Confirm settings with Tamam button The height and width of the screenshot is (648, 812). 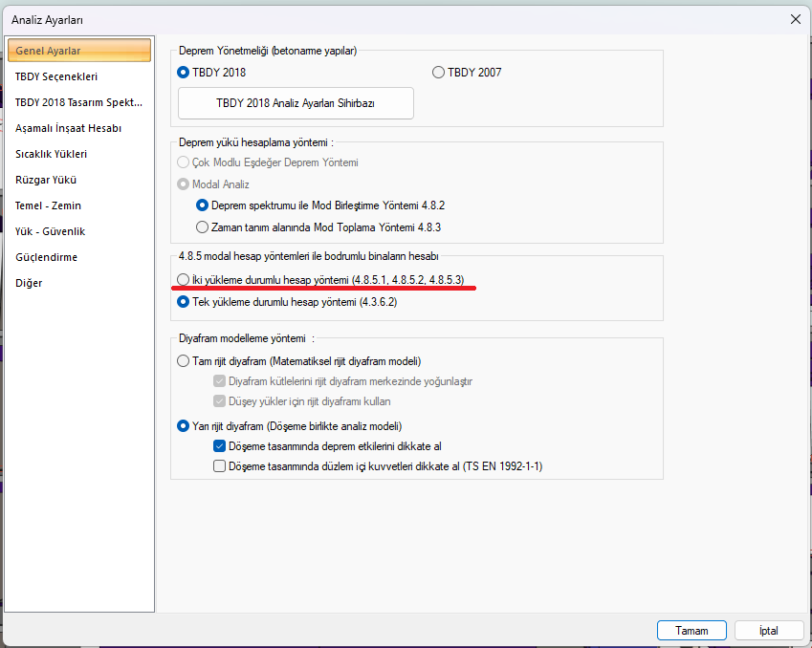pyautogui.click(x=691, y=631)
